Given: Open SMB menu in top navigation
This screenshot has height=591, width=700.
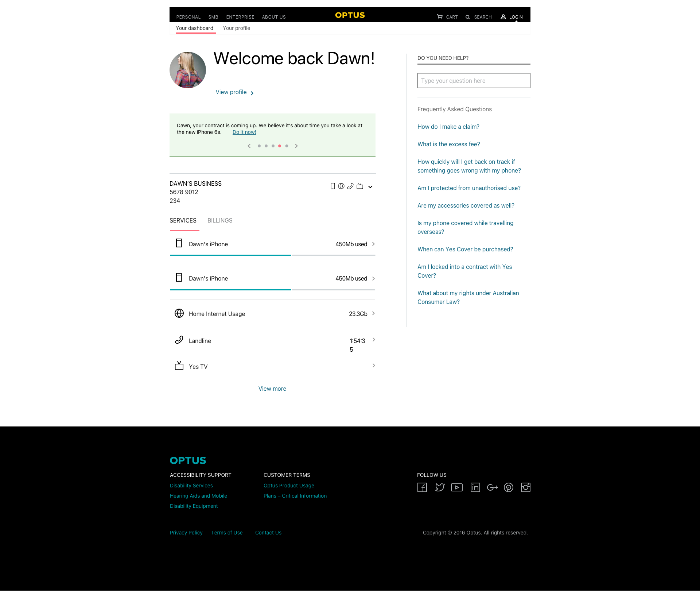Looking at the screenshot, I should pos(213,17).
